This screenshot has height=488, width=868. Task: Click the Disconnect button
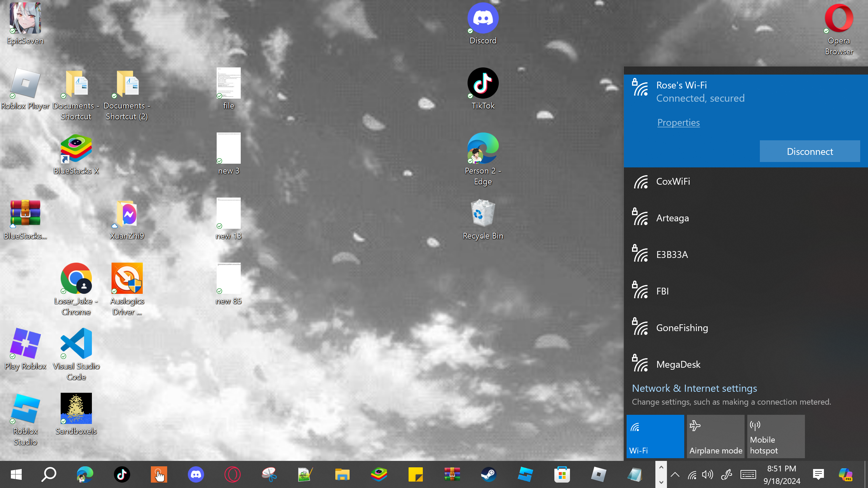click(810, 151)
